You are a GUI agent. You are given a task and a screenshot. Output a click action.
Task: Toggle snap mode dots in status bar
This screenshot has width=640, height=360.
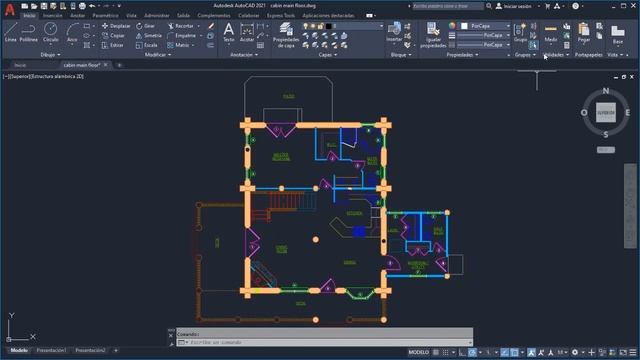coord(445,352)
